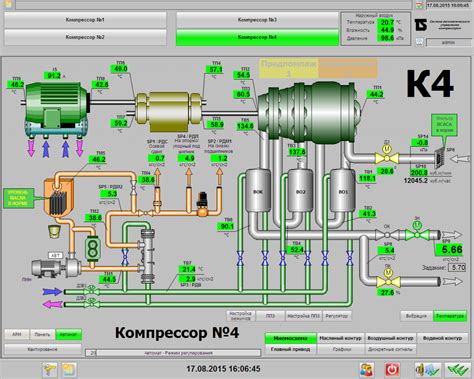Switch control mode to Автомат

click(x=68, y=334)
